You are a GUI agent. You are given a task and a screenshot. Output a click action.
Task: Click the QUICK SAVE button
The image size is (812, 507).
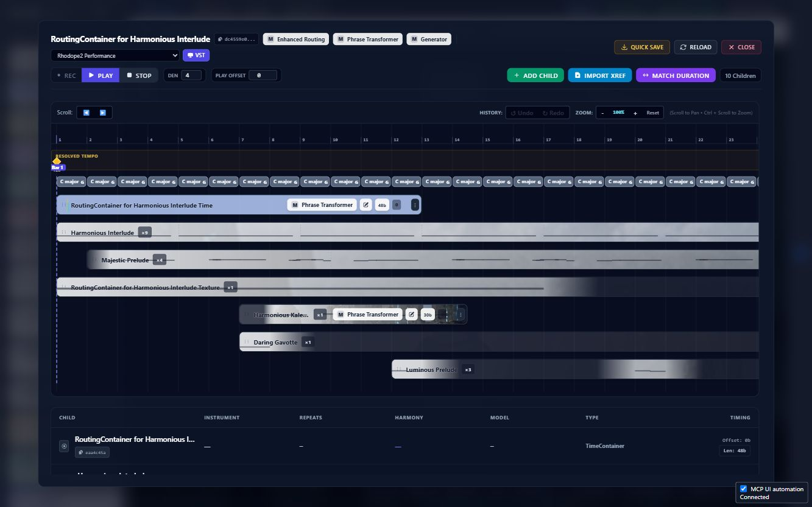pos(642,47)
